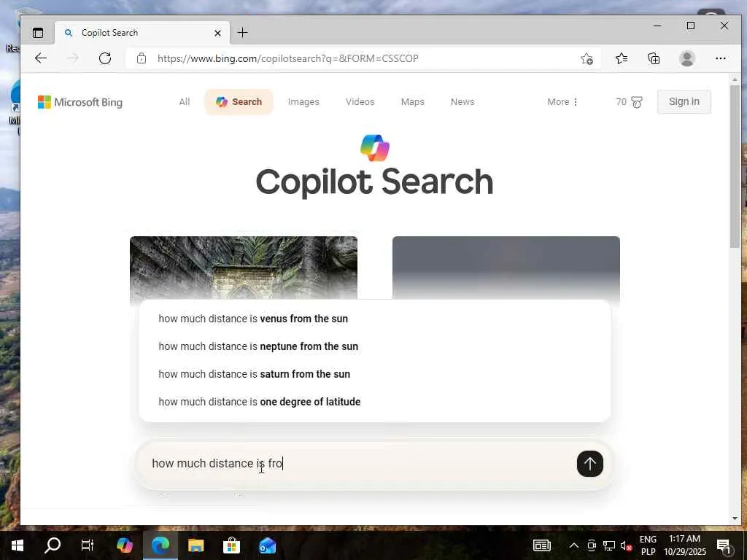Screen dimensions: 747x560
Task: Open the muted volume tray icon
Action: coord(626,545)
